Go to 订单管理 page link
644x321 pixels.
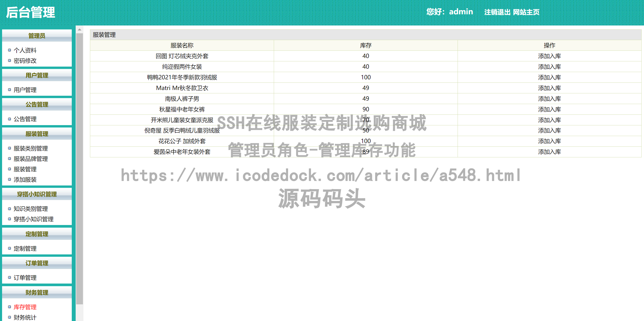click(25, 278)
